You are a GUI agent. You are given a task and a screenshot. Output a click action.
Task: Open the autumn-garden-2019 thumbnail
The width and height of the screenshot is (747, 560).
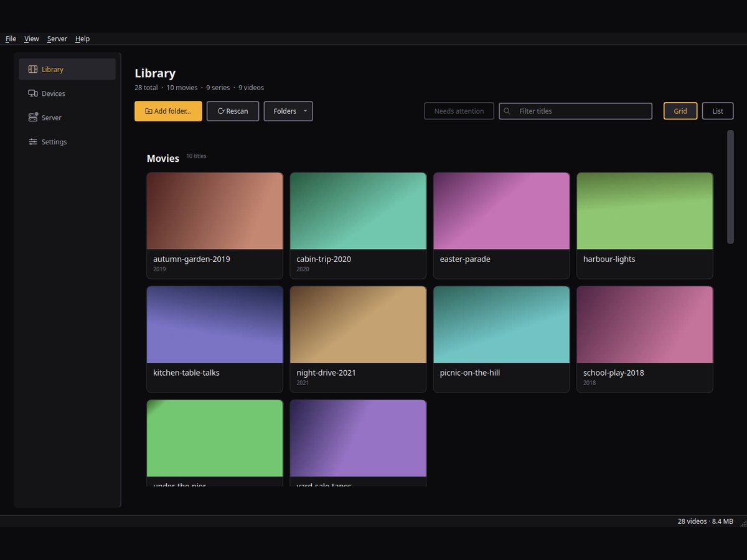[215, 211]
